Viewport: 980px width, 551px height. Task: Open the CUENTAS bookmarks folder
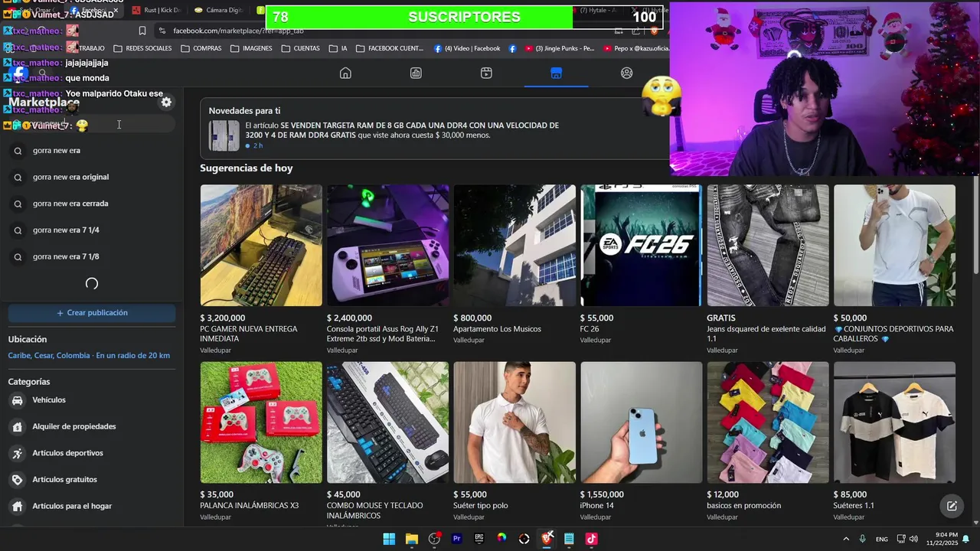coord(301,48)
